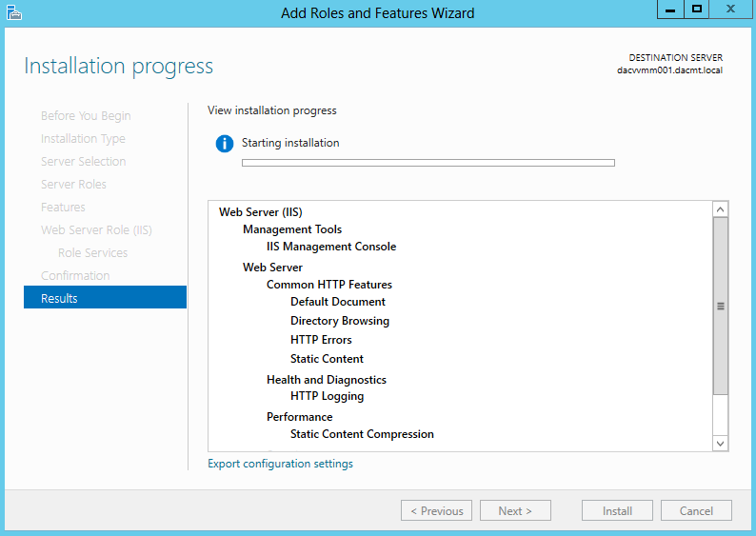Image resolution: width=756 pixels, height=536 pixels.
Task: Select the Role Services step
Action: tap(93, 253)
